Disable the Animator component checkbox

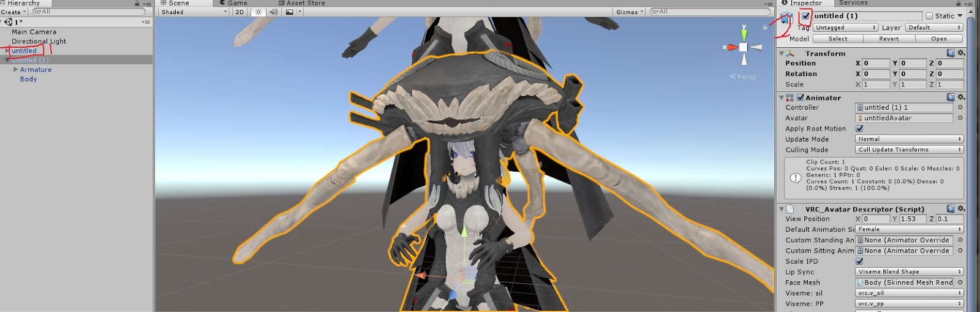point(800,97)
